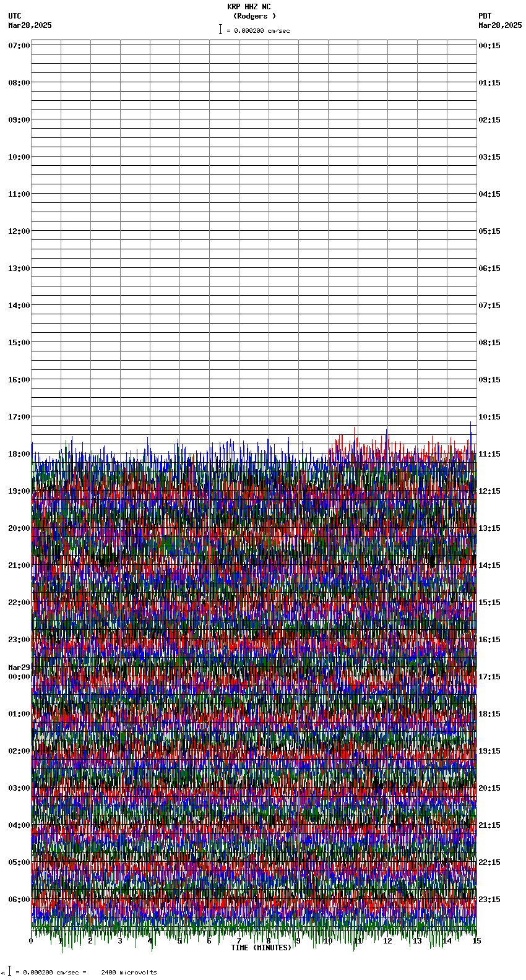Click the 15:00 UTC time label
Screen dimensions: 526x980
(x=19, y=343)
